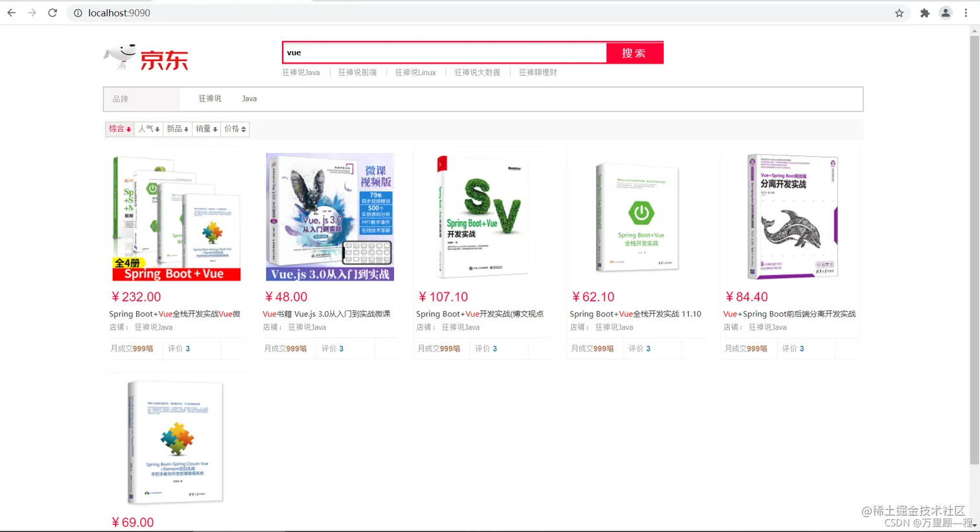Click the ¥232.00 product title link
This screenshot has height=532, width=980.
point(175,314)
